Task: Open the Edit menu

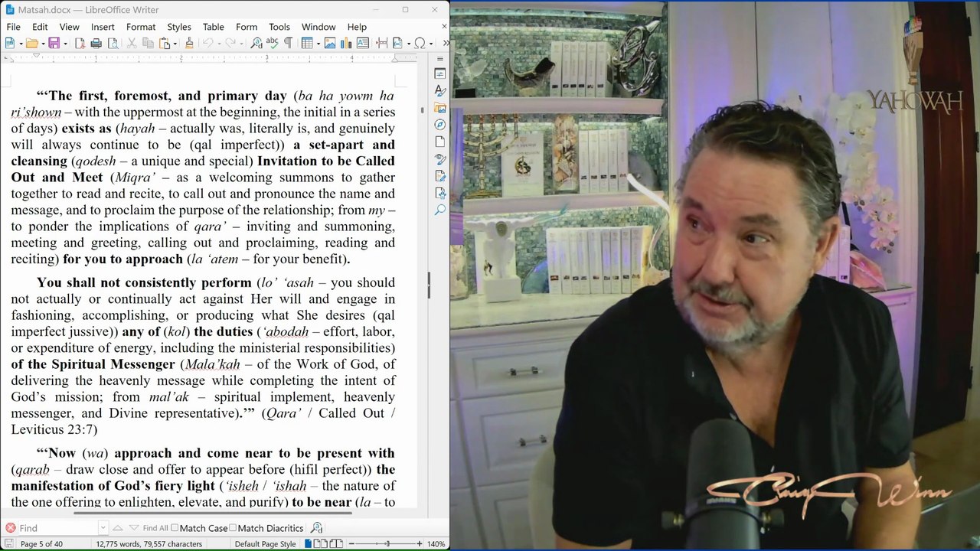Action: (40, 27)
